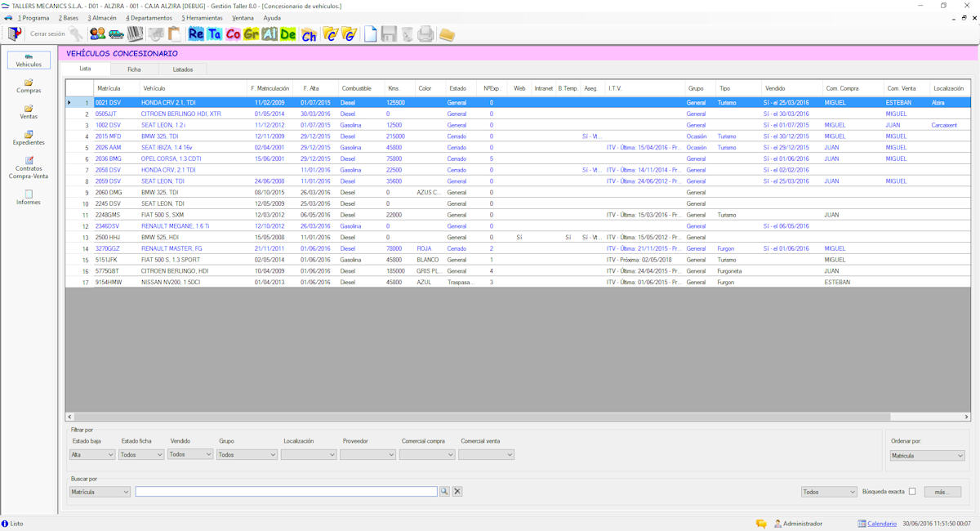The height and width of the screenshot is (531, 980).
Task: Open the clients (people) toolbar icon
Action: point(98,33)
